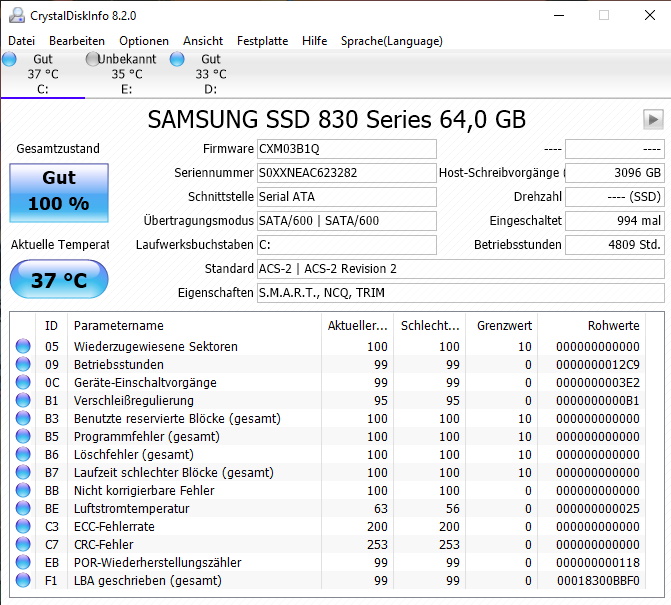Click the 37 °C temperature button
Viewport: 671px width, 605px height.
[x=59, y=279]
